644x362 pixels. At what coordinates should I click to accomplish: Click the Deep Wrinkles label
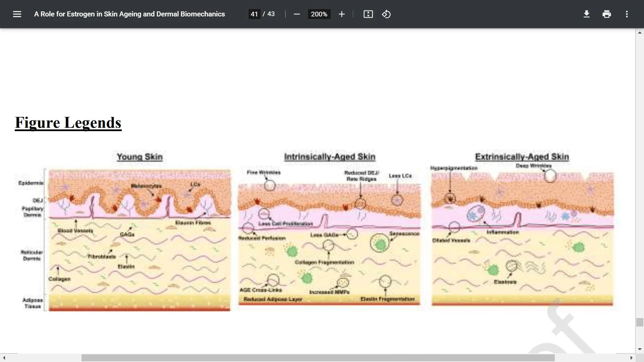(533, 166)
